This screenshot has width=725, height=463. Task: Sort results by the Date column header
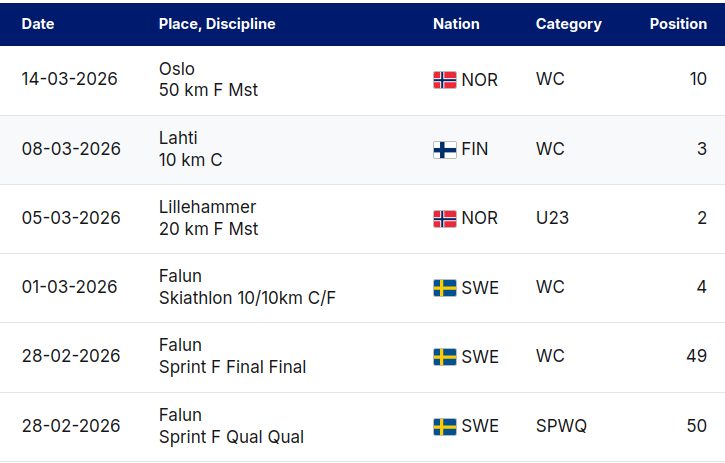click(x=38, y=24)
